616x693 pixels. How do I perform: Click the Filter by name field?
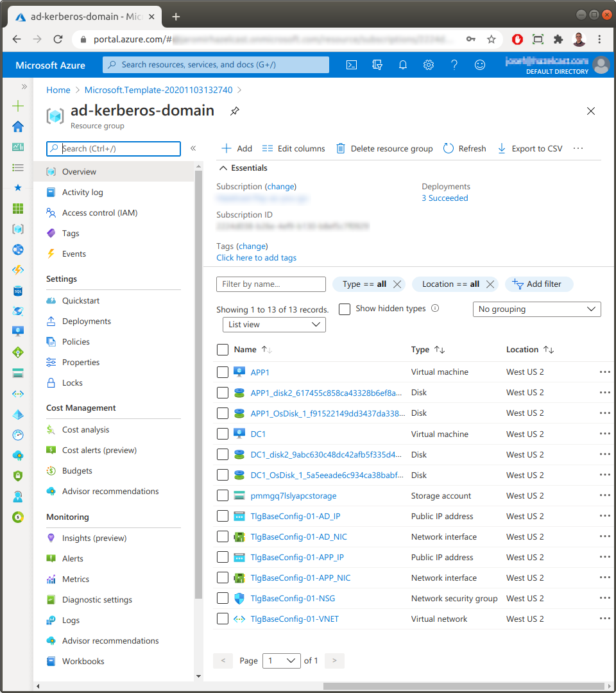pos(271,284)
